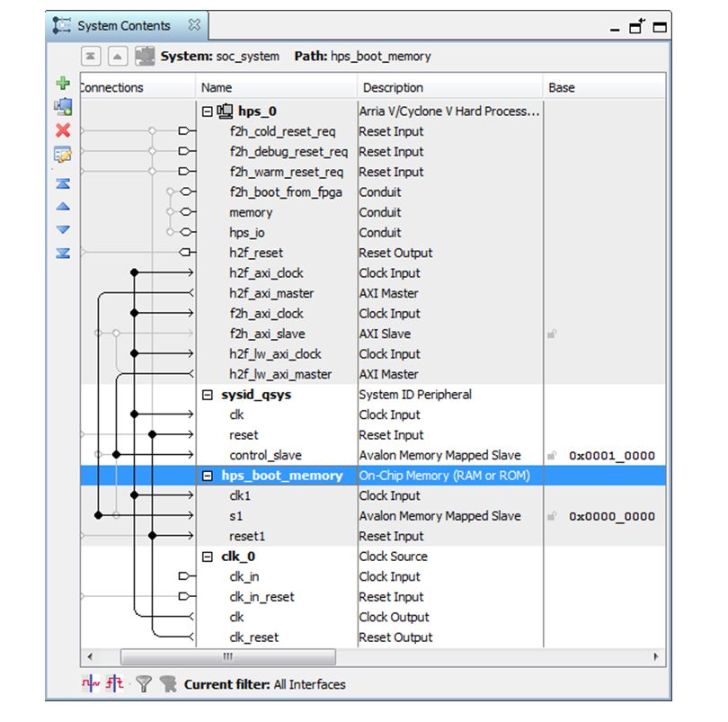Click the lock icon in the control_slave Base cell
The image size is (728, 722).
pyautogui.click(x=552, y=455)
